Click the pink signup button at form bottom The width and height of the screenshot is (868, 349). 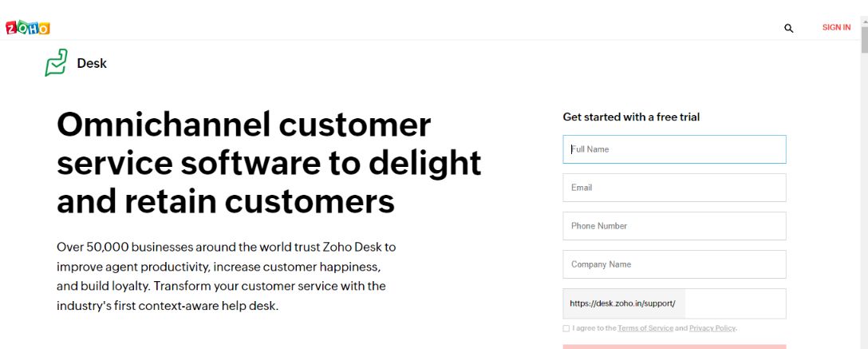674,347
